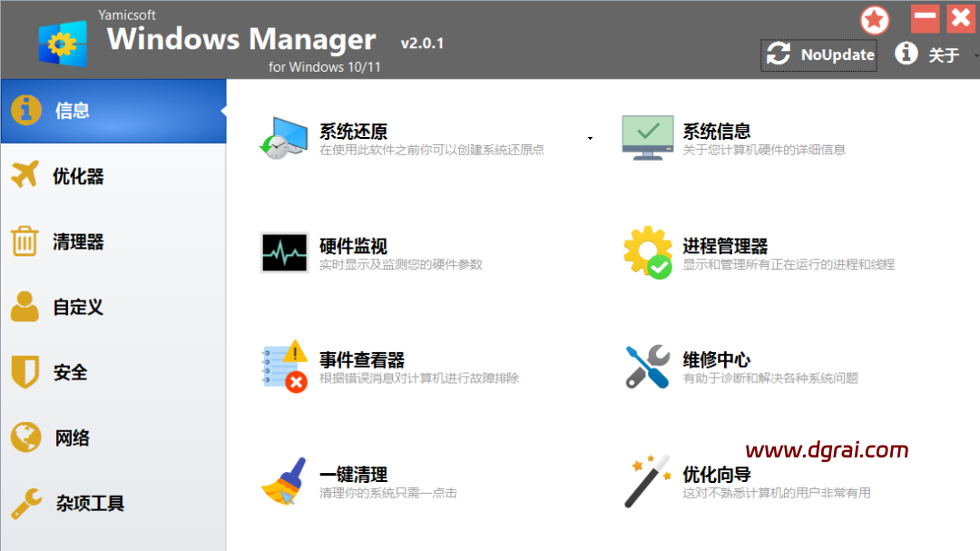This screenshot has width=980, height=551.
Task: Click the NoUpdate button
Action: pyautogui.click(x=819, y=54)
